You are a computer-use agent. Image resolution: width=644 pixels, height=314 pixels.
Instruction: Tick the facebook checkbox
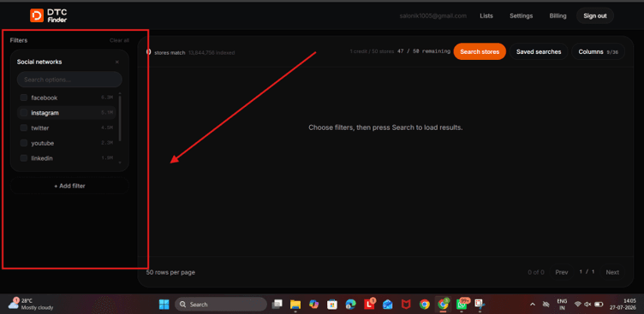click(x=24, y=98)
